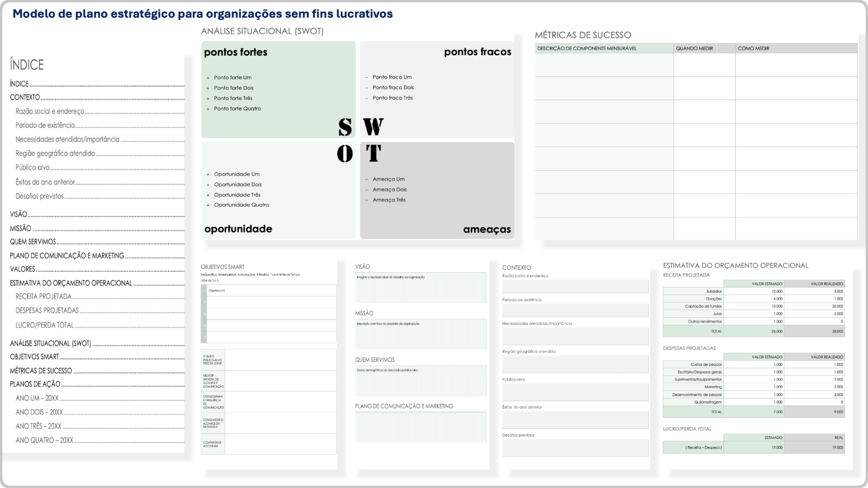This screenshot has height=488, width=868.
Task: Click the field under Contexto 'Desafios previstos'
Action: click(x=575, y=448)
